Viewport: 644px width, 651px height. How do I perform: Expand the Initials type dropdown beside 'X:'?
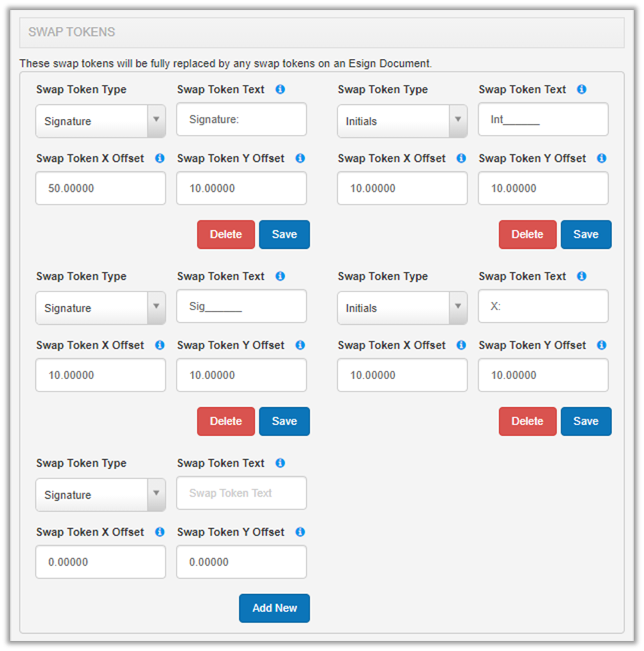coord(402,308)
